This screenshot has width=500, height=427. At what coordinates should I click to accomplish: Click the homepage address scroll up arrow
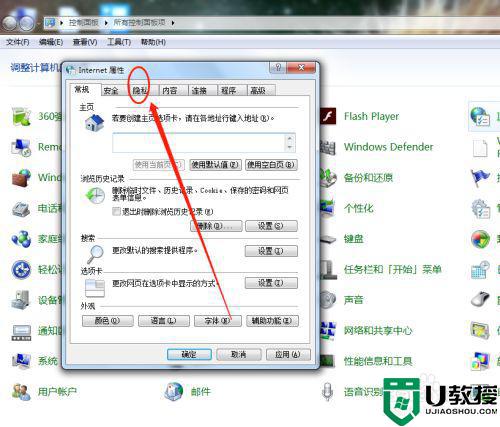pos(290,138)
